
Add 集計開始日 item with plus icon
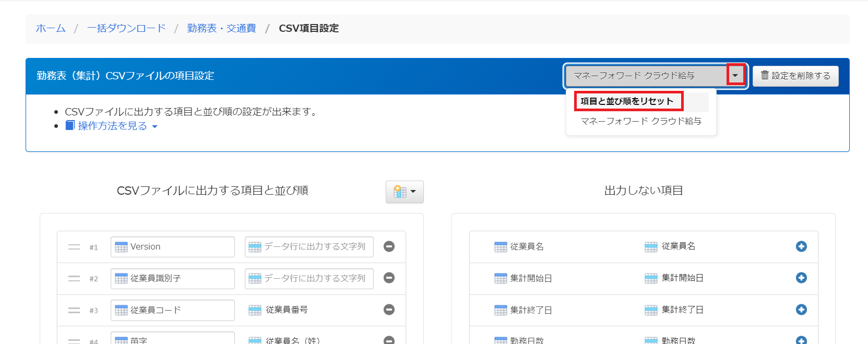point(801,278)
